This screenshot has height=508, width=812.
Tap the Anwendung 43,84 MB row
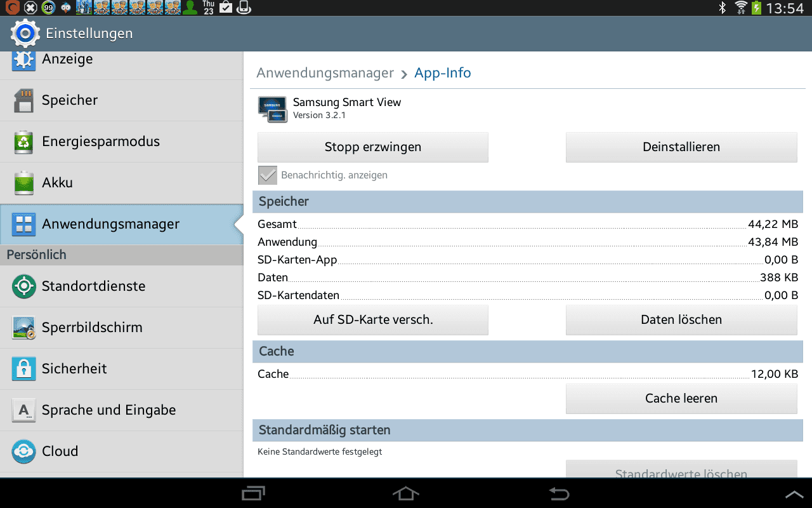[x=528, y=242]
